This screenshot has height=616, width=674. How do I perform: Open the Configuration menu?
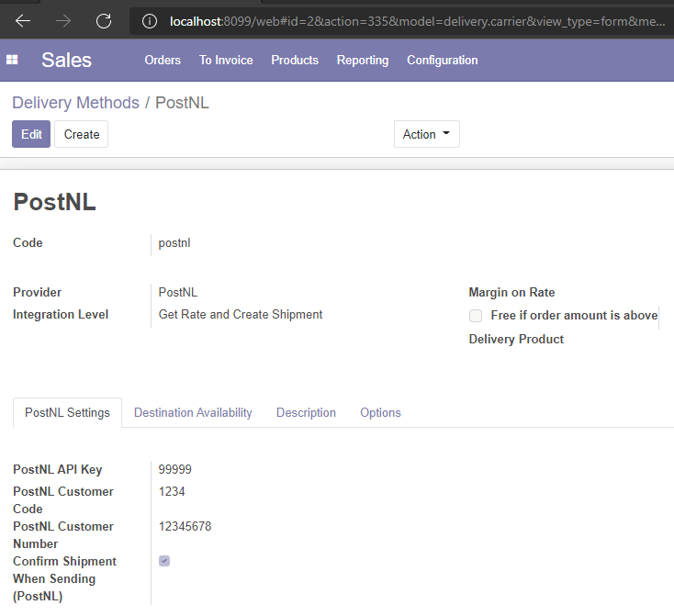(443, 61)
